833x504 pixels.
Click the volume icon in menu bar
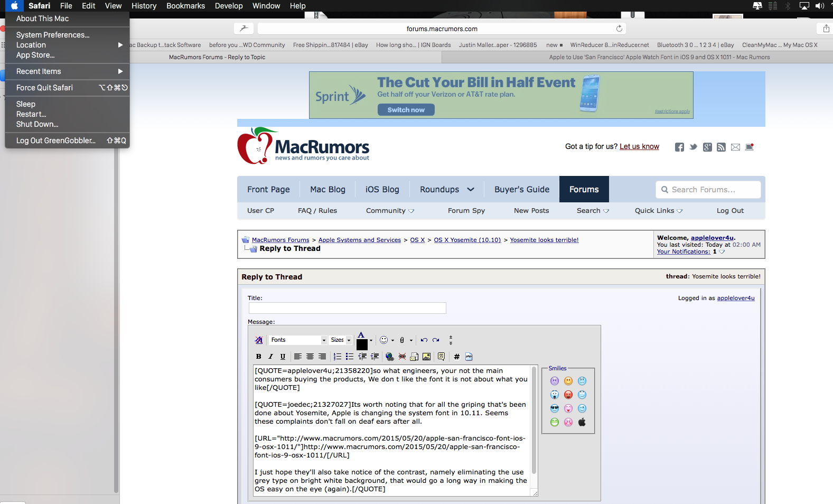click(820, 6)
